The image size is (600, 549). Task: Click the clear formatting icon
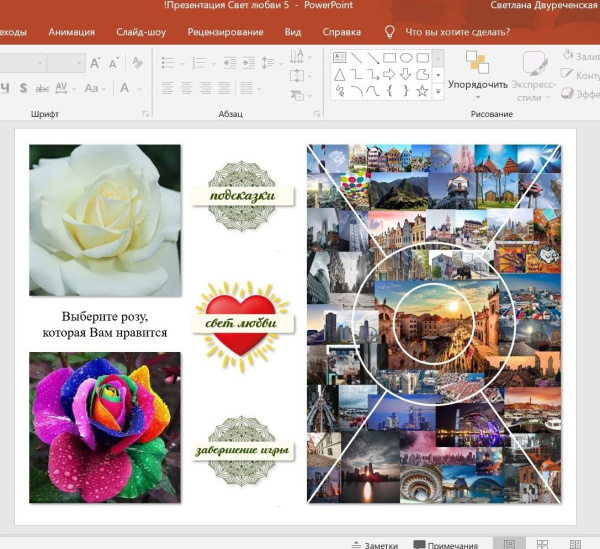(139, 63)
